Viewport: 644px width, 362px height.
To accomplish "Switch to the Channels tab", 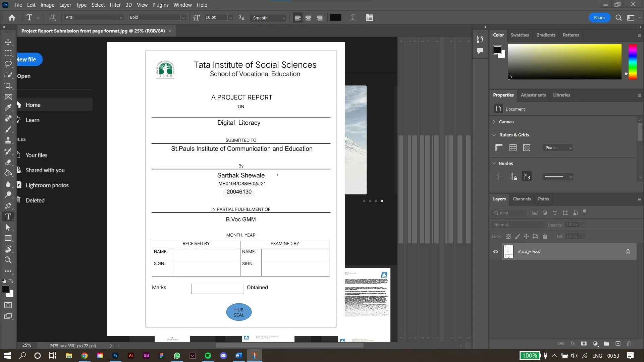I will pos(522,199).
